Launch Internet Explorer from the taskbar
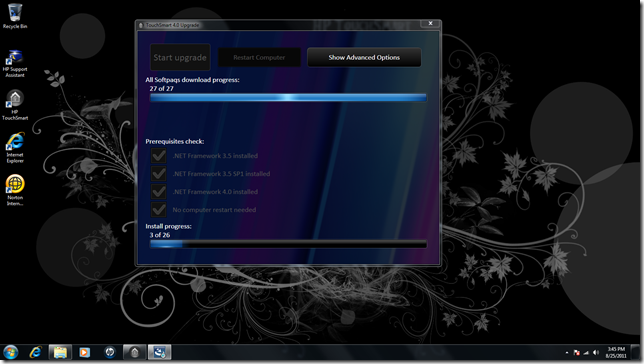This screenshot has width=644, height=364. 36,352
